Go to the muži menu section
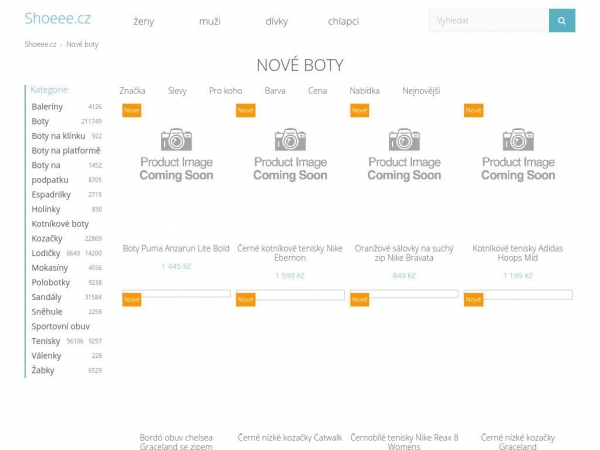 coord(210,21)
